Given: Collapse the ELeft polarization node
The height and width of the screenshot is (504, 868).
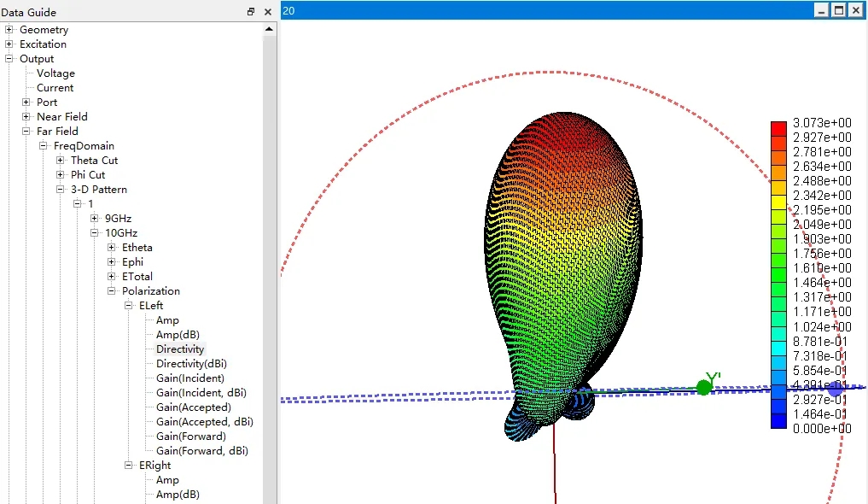Looking at the screenshot, I should click(129, 306).
